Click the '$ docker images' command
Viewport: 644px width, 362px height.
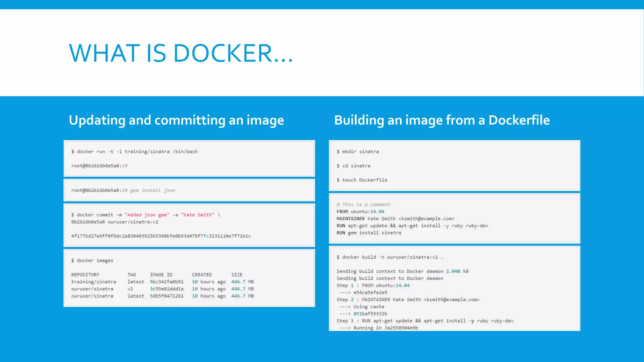pos(92,261)
